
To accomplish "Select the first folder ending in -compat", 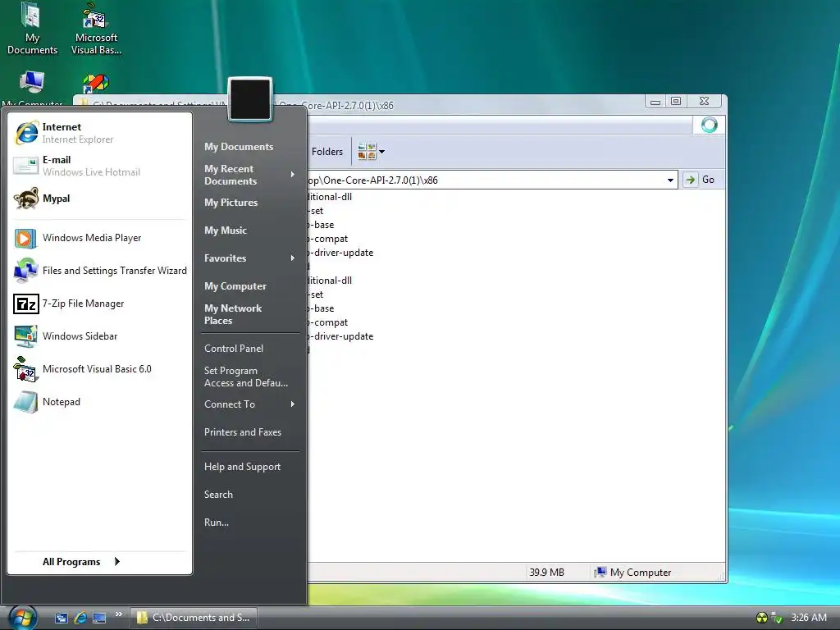I will coord(327,239).
